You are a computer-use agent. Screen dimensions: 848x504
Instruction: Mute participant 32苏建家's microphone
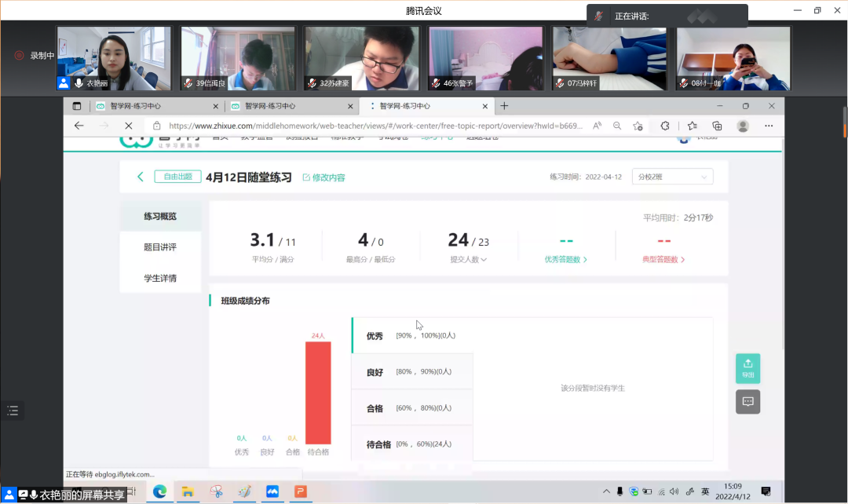(x=311, y=81)
